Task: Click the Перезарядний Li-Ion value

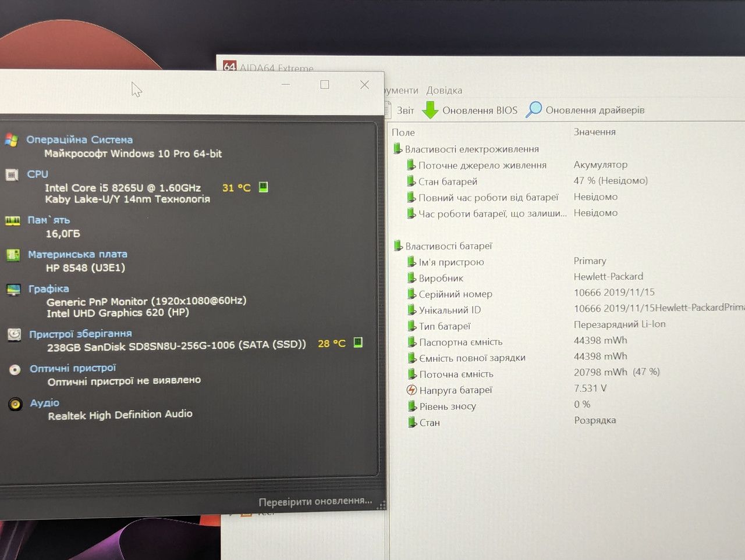Action: point(620,324)
